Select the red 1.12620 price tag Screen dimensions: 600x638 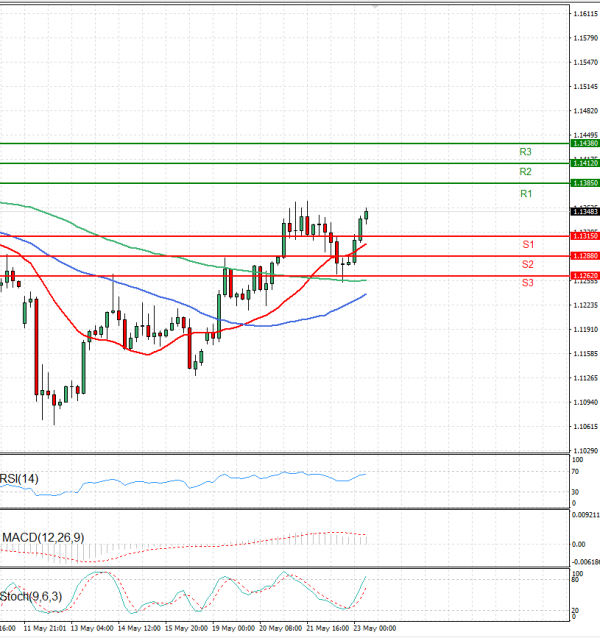coord(584,276)
